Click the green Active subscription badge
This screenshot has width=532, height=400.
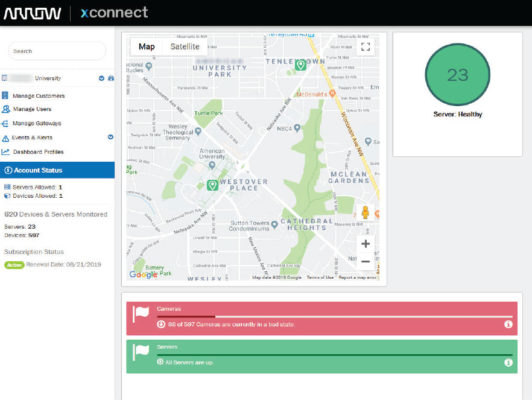point(14,265)
